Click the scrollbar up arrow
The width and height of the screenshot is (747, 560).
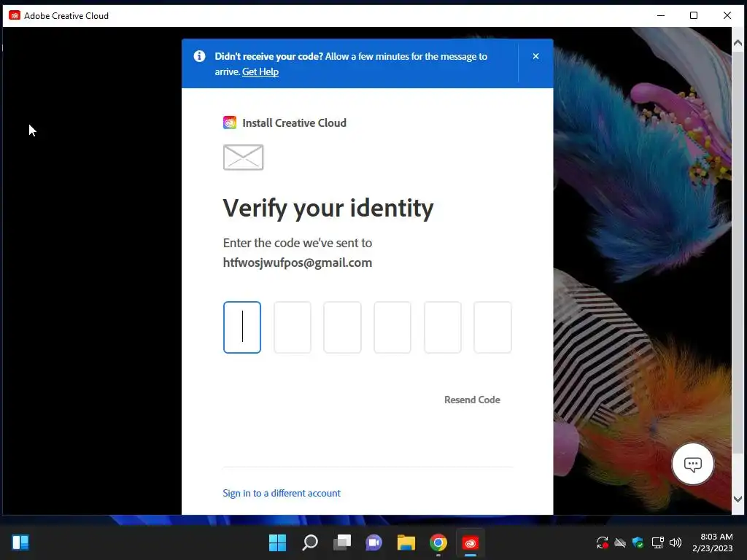(x=738, y=43)
